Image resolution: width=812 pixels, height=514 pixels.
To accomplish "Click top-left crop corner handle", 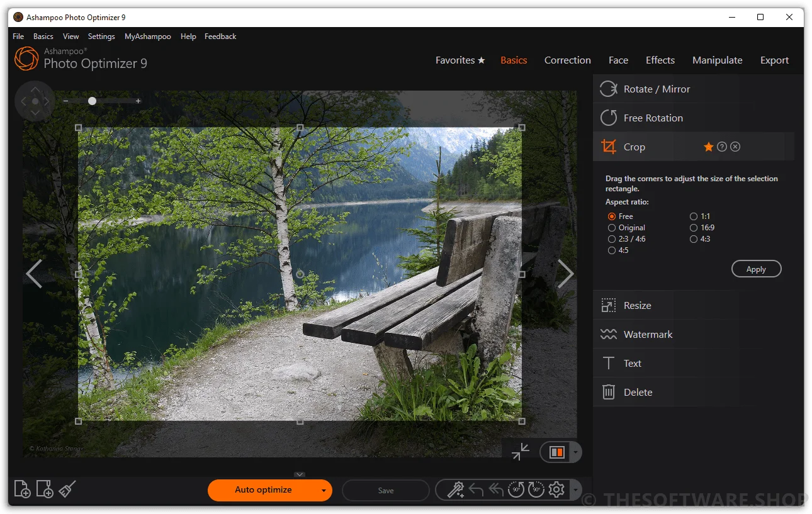I will tap(79, 127).
